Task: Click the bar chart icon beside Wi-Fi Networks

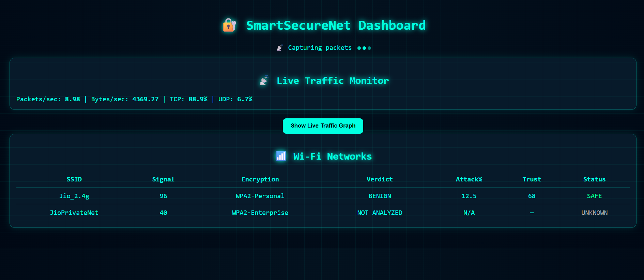Action: point(281,156)
